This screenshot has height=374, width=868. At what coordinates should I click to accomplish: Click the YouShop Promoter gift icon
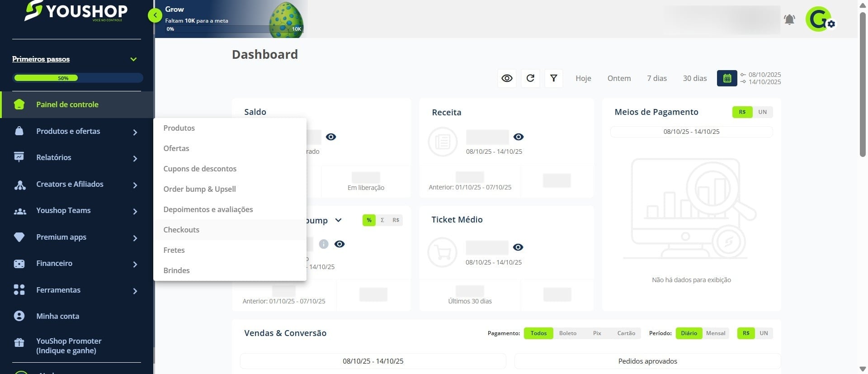click(19, 343)
